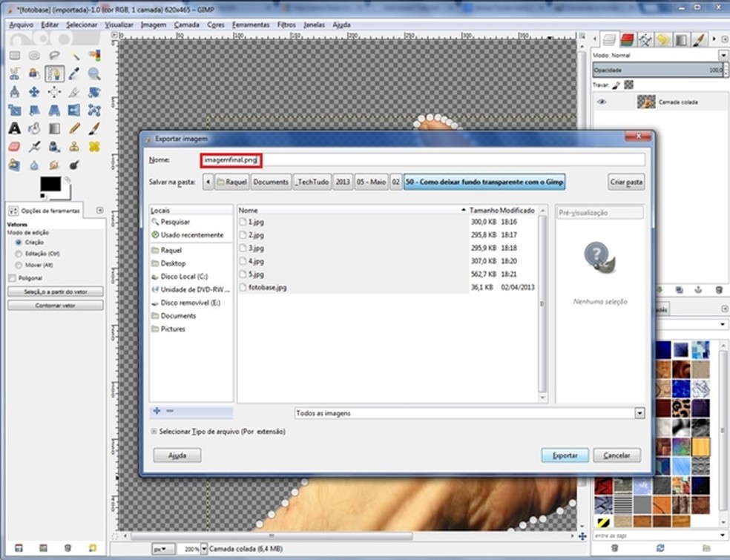Select the Paintbrush tool

[x=94, y=128]
